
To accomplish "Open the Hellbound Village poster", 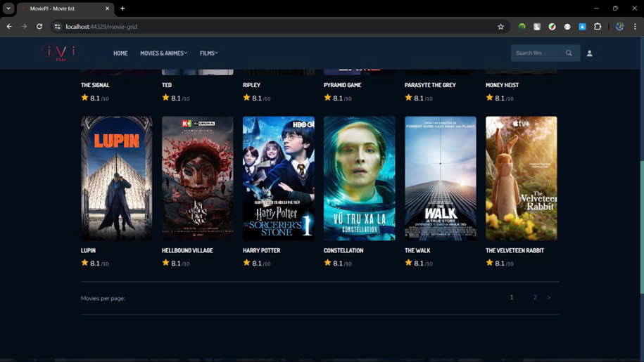I will click(198, 179).
